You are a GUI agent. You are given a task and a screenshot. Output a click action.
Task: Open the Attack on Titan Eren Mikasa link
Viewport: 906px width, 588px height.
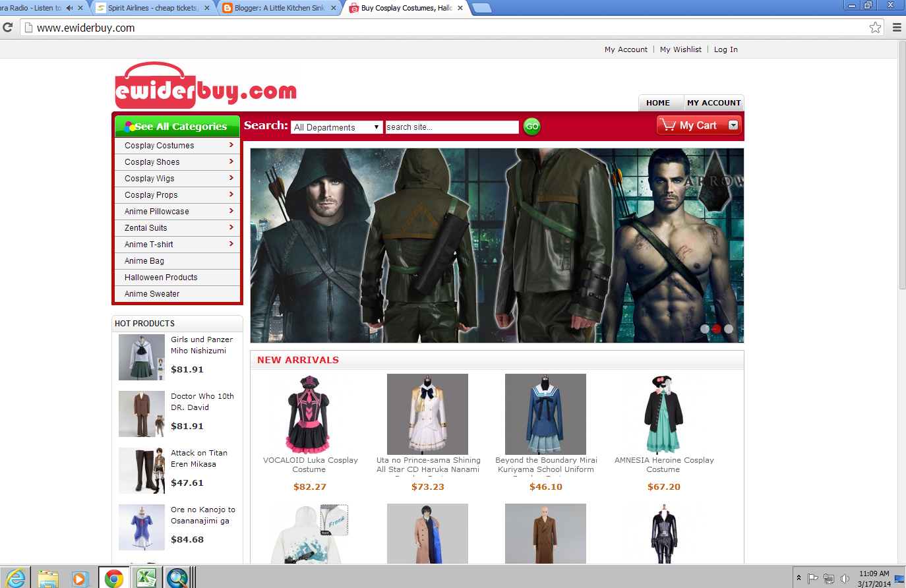coord(199,459)
